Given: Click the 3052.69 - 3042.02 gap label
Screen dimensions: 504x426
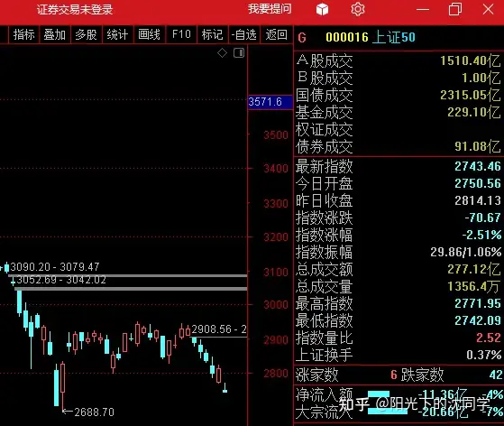Looking at the screenshot, I should pyautogui.click(x=61, y=280).
